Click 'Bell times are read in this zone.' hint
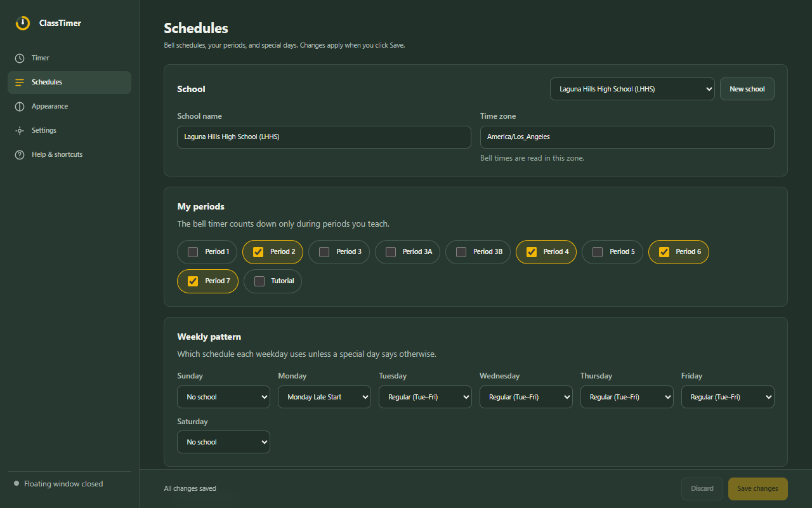Screen dimensions: 812x508 pos(532,158)
